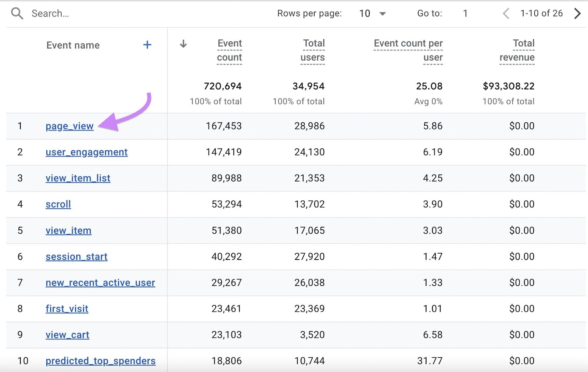Screen dimensions: 588x372
Task: Sort by the Total users column header
Action: click(x=313, y=50)
